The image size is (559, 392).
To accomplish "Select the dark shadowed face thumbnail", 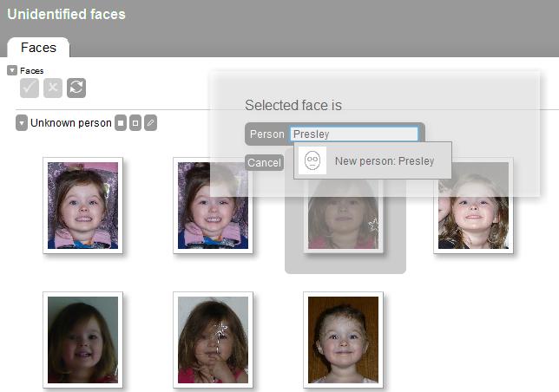I will [82, 340].
